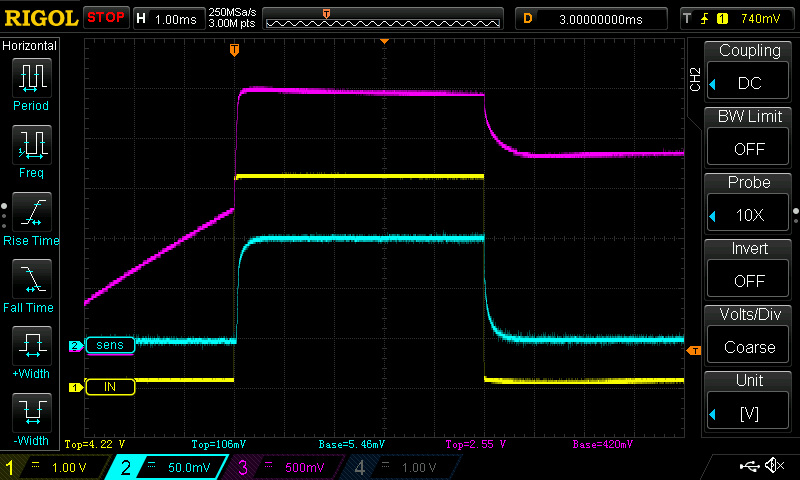Click the Horizontal measurement menu header

pyautogui.click(x=30, y=46)
